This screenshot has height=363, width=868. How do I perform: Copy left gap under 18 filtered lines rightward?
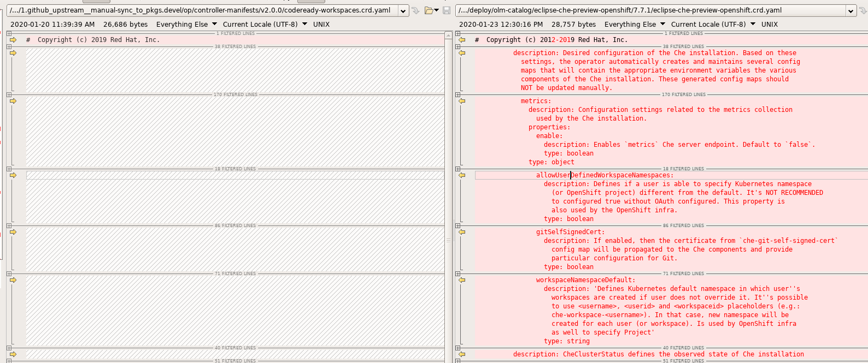(x=13, y=175)
